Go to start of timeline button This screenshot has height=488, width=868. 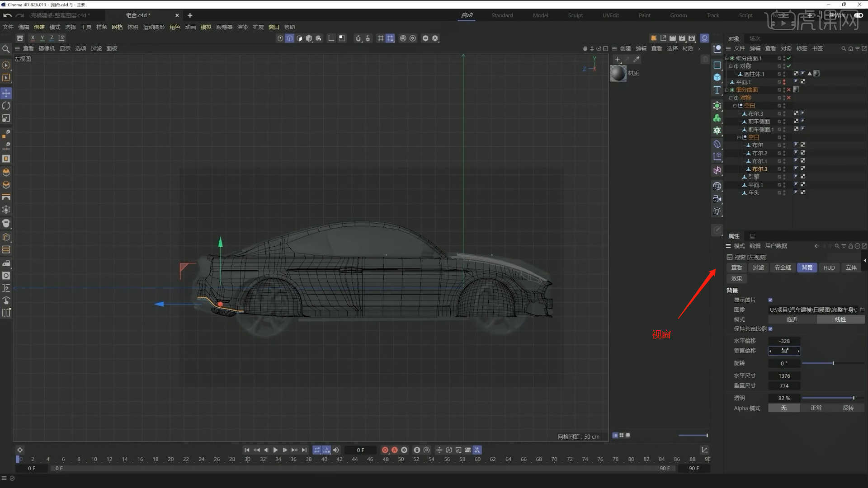pyautogui.click(x=247, y=450)
